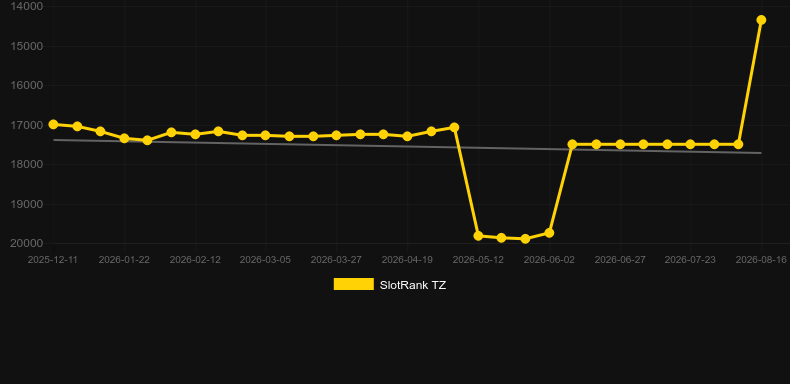Click the 16000 y-axis label
Screen dimensions: 790x384
[27, 85]
